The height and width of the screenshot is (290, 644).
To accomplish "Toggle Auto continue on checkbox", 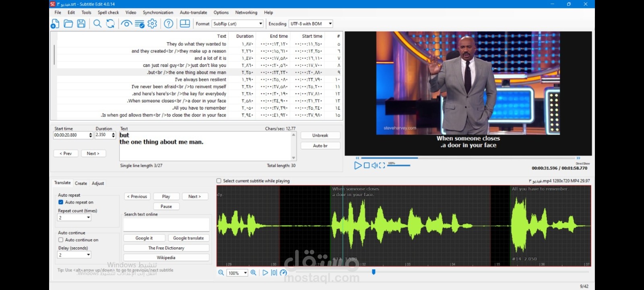I will (x=61, y=240).
